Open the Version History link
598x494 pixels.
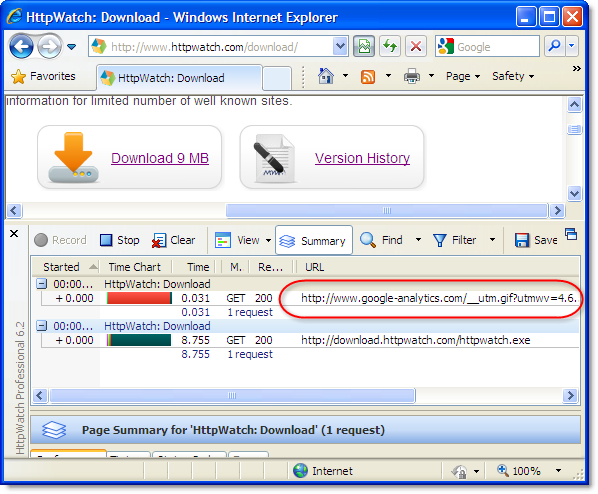(362, 158)
